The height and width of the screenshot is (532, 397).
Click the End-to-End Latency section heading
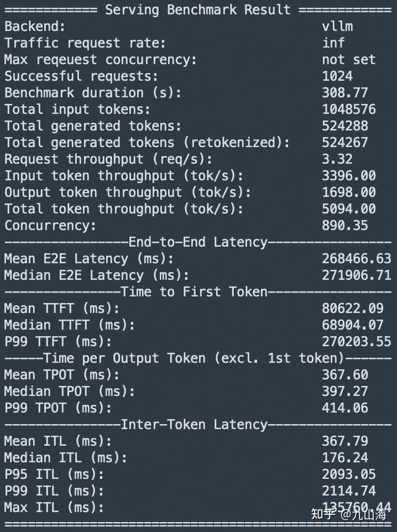pyautogui.click(x=197, y=242)
